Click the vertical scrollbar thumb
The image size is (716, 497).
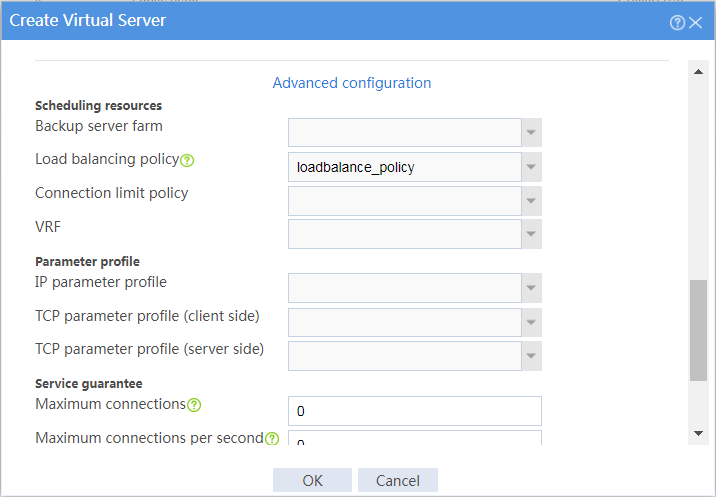click(x=698, y=330)
